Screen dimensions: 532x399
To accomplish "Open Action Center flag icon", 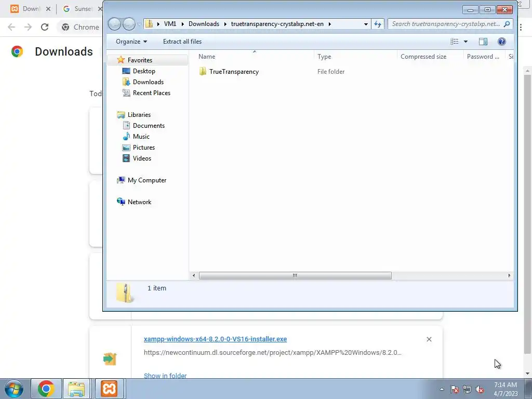I will pos(455,389).
